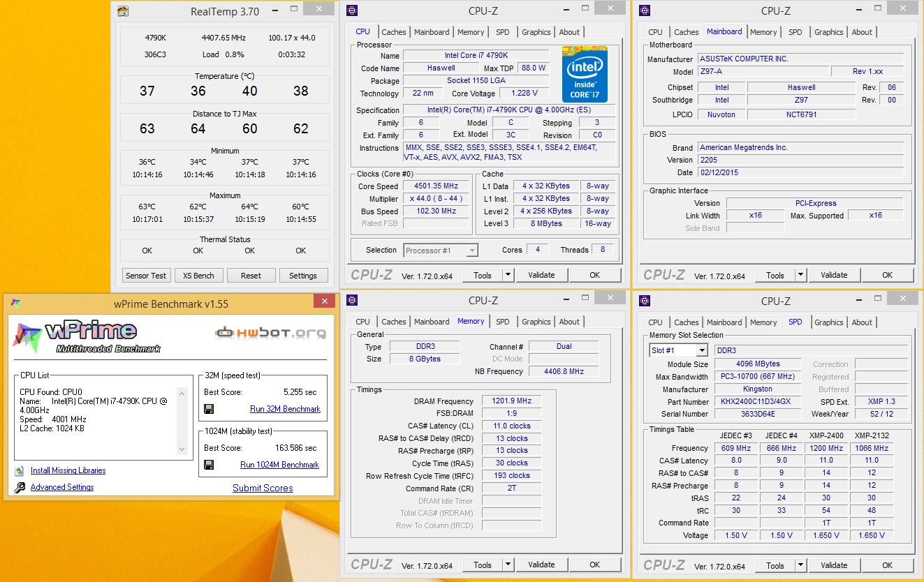This screenshot has height=582, width=924.
Task: Click the Install Missing Libraries icon
Action: point(20,471)
